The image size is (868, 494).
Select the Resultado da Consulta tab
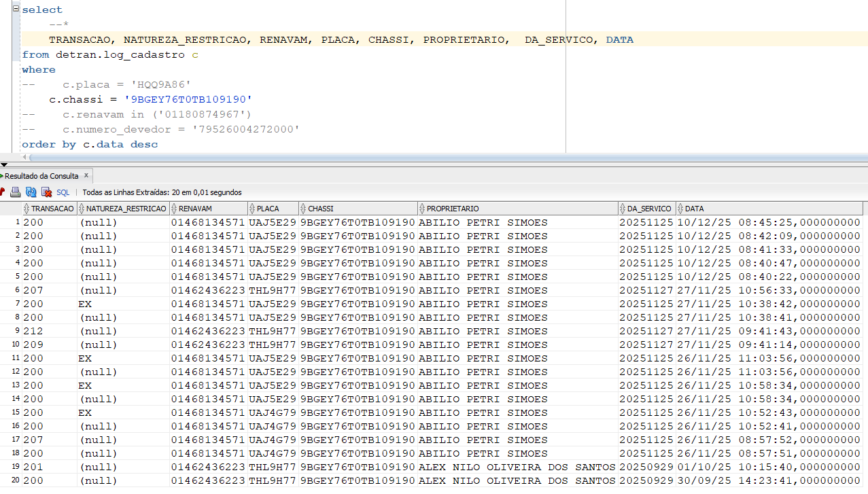(x=41, y=176)
